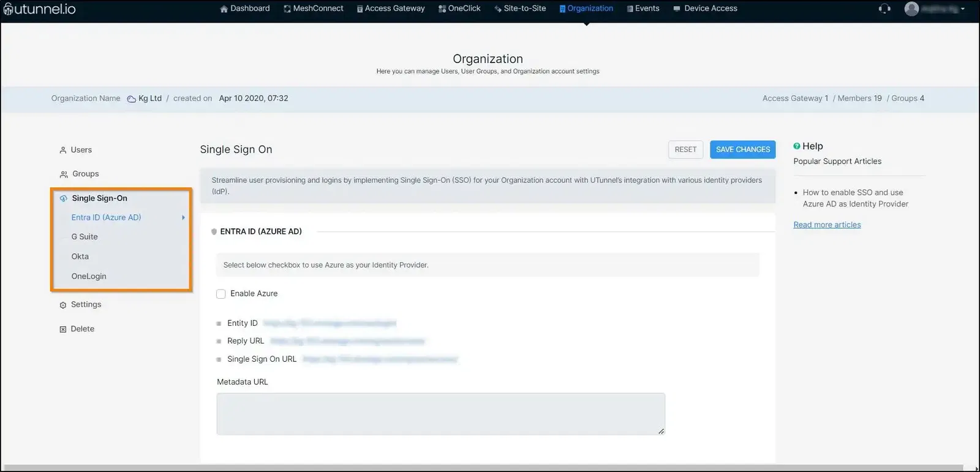The width and height of the screenshot is (980, 472).
Task: Click the Metadata URL text area
Action: click(x=441, y=414)
